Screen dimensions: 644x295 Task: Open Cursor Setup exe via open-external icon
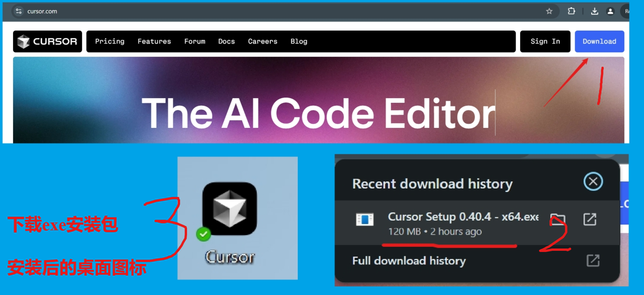click(590, 219)
